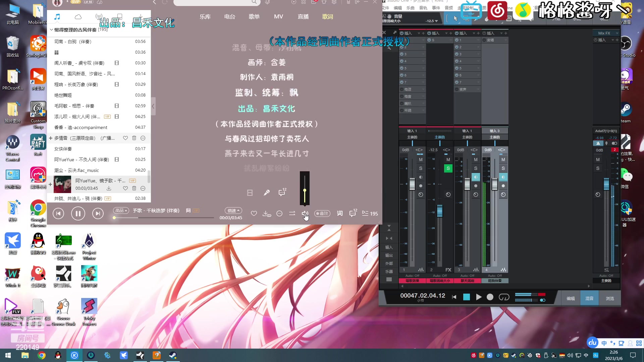Toggle the 音效 sound effect button

[x=322, y=214]
